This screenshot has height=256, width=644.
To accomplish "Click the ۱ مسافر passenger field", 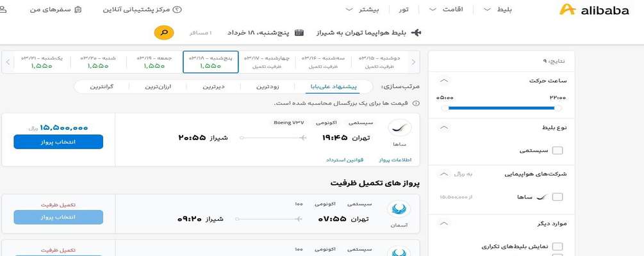I will [x=201, y=33].
